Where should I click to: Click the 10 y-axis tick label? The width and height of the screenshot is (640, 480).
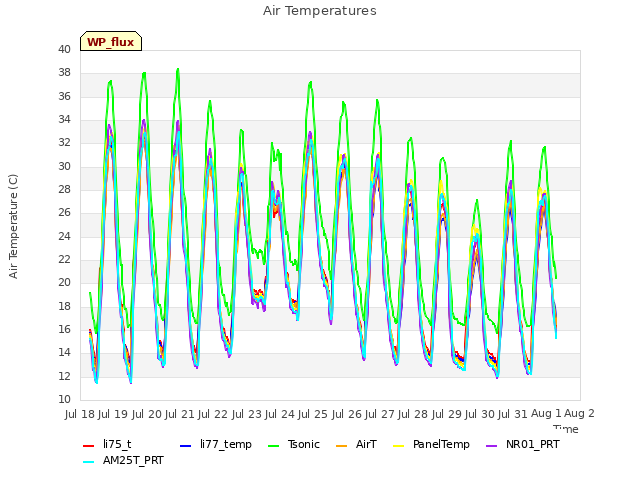tap(64, 399)
